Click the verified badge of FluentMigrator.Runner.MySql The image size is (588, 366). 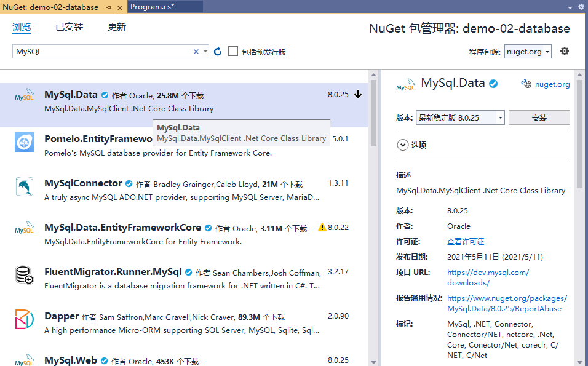tap(189, 273)
